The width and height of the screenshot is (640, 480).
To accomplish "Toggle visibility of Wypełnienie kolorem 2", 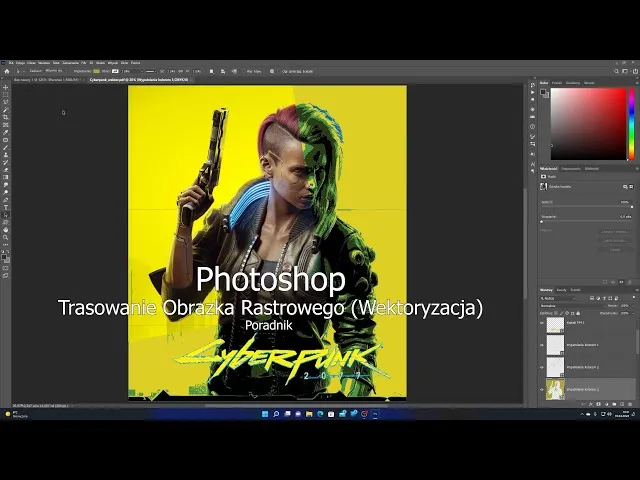I will tap(542, 367).
